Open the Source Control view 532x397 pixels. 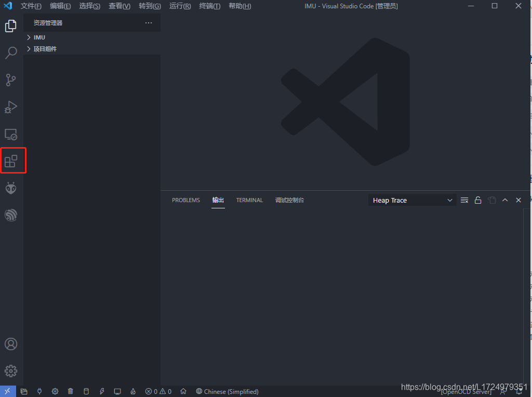11,80
